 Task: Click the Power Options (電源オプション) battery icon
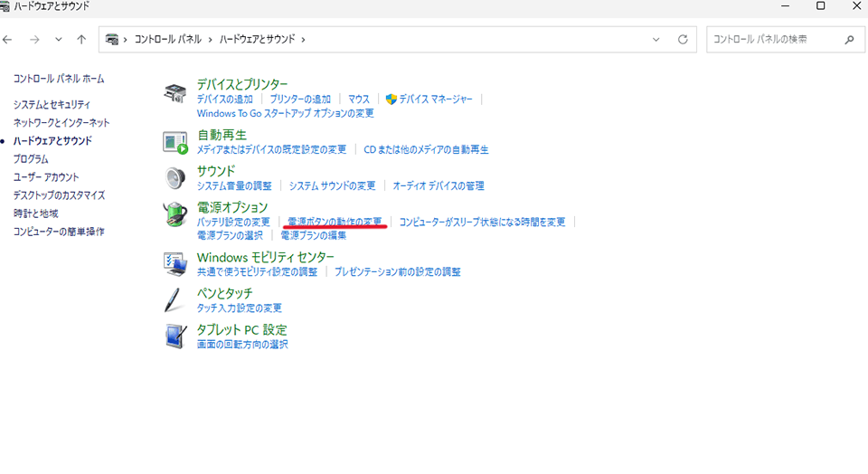tap(175, 215)
